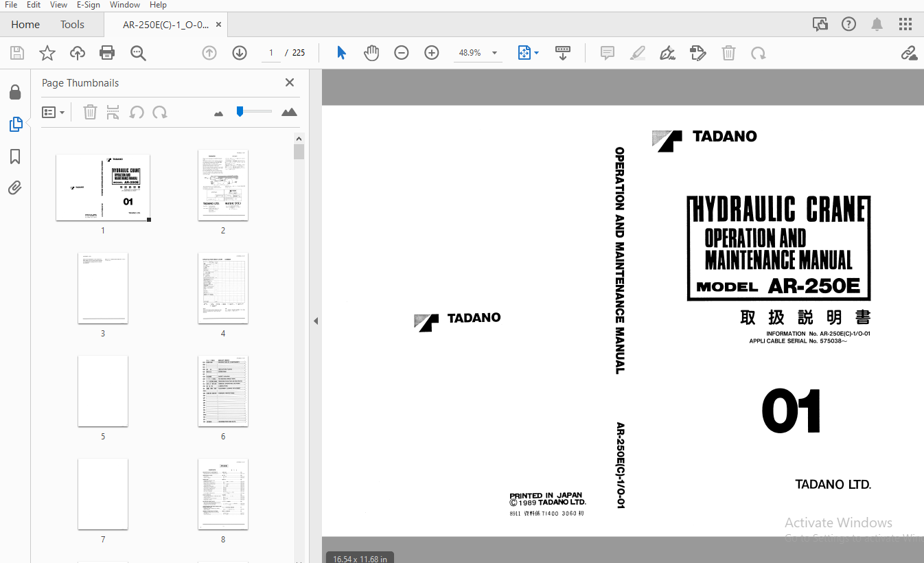Image resolution: width=924 pixels, height=563 pixels.
Task: Print the document with printer icon
Action: click(x=107, y=53)
